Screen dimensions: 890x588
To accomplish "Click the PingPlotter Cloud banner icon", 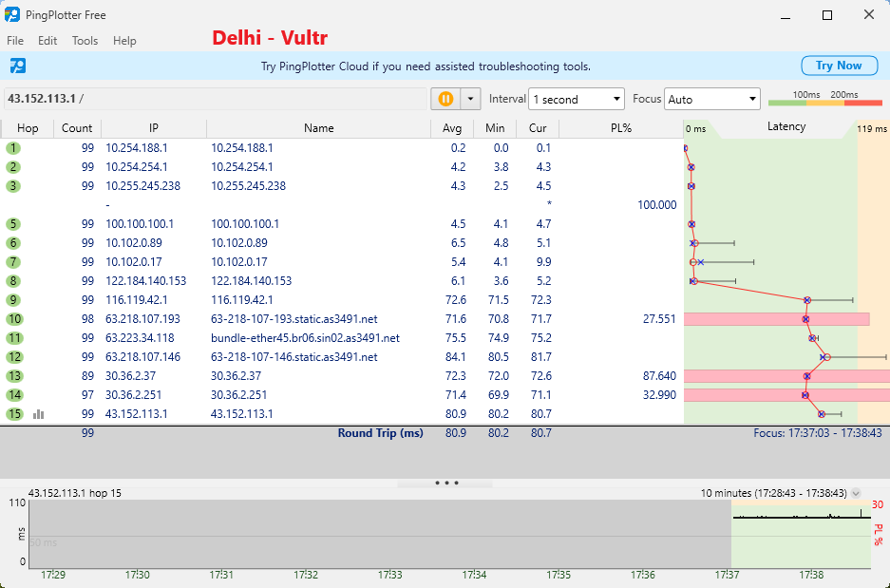I will pos(18,66).
